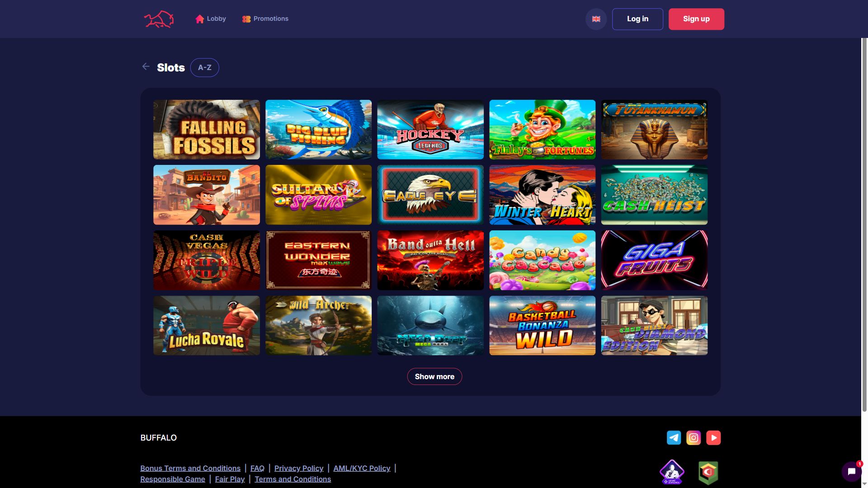Open the Sultan of Spins game
868x488 pixels.
tap(318, 195)
